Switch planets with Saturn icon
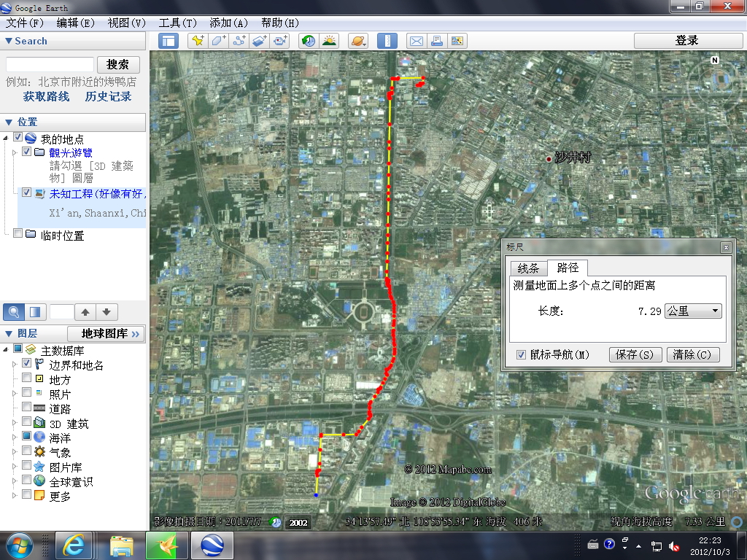The image size is (747, 560). 357,41
